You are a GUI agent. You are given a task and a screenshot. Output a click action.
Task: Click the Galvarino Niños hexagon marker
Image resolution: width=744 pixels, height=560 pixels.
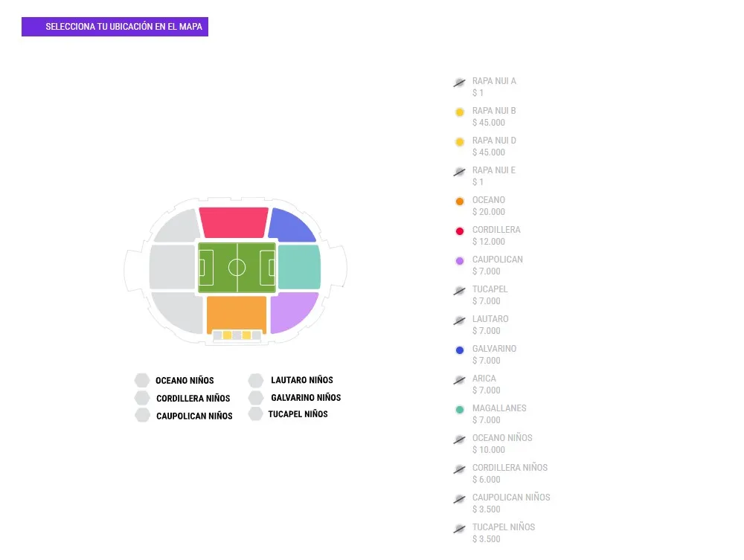[256, 397]
